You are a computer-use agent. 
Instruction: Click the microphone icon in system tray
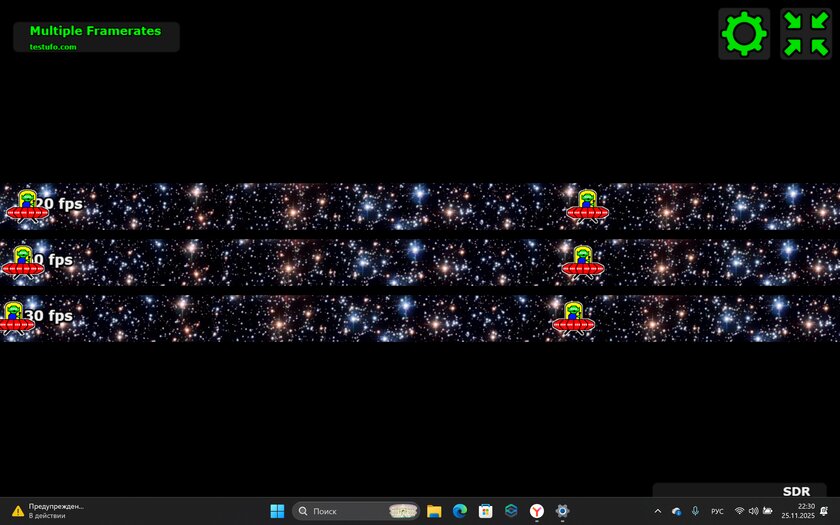(x=695, y=511)
